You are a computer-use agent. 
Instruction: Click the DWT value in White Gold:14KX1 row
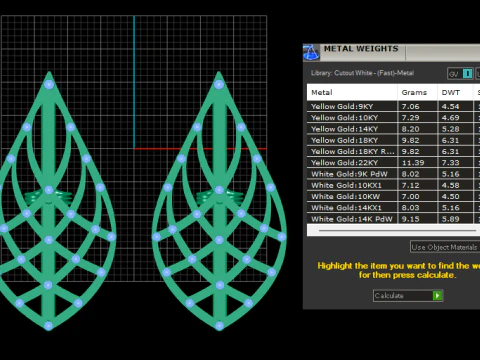pyautogui.click(x=450, y=208)
